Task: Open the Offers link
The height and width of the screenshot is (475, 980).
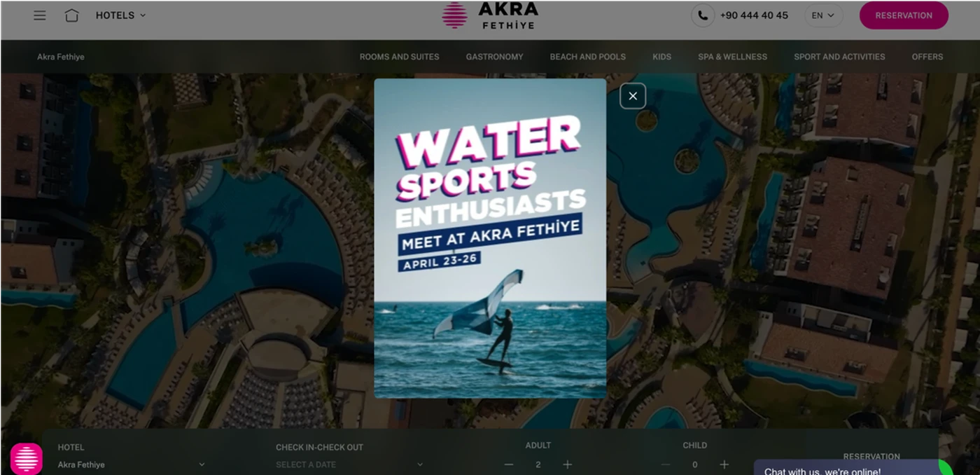Action: tap(927, 57)
